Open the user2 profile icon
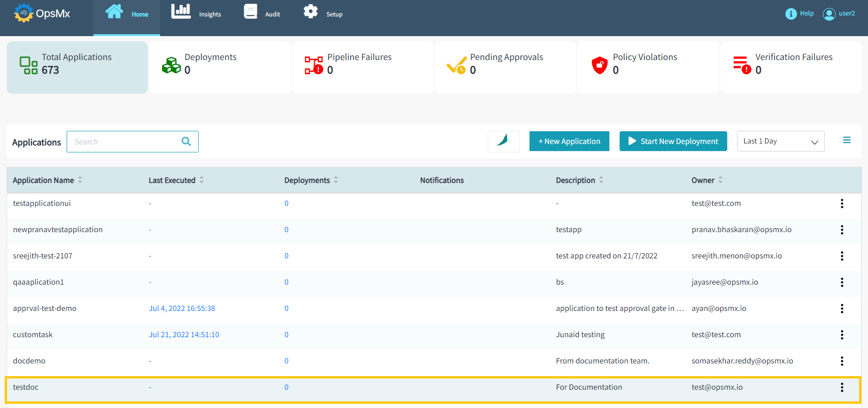This screenshot has width=868, height=408. point(829,14)
